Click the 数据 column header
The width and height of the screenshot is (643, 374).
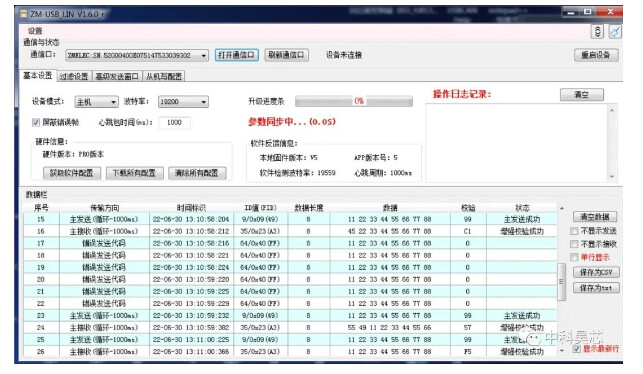[390, 208]
